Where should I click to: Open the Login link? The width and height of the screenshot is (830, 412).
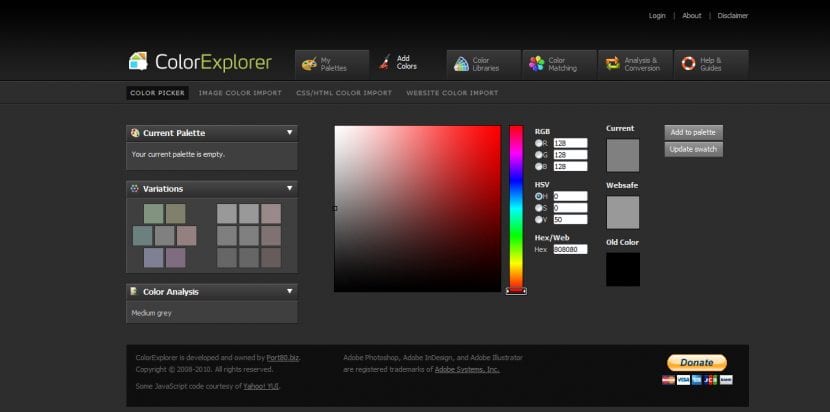[657, 16]
